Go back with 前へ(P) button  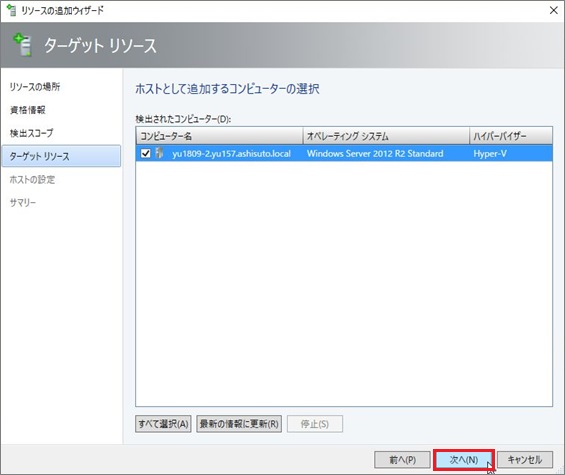(x=402, y=460)
